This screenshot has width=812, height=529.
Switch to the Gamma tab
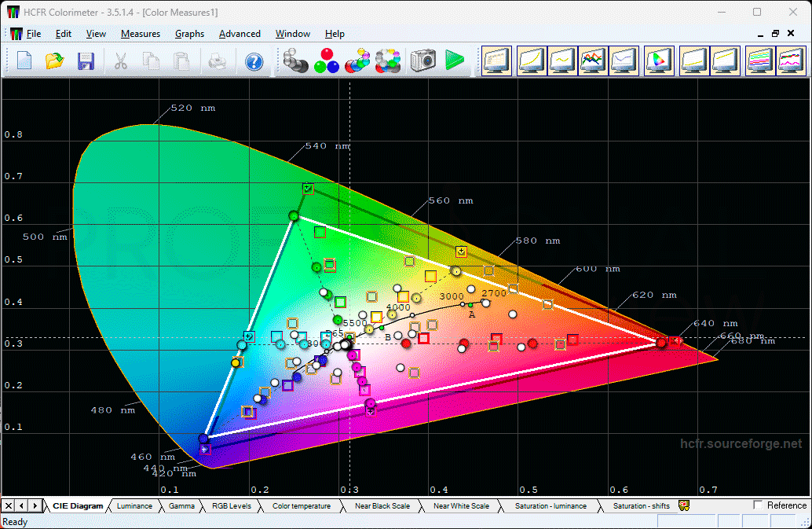point(181,505)
